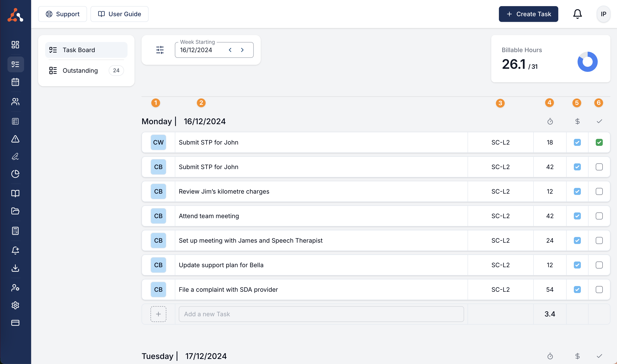This screenshot has width=617, height=364.
Task: Open the calendar icon in sidebar
Action: pos(15,82)
